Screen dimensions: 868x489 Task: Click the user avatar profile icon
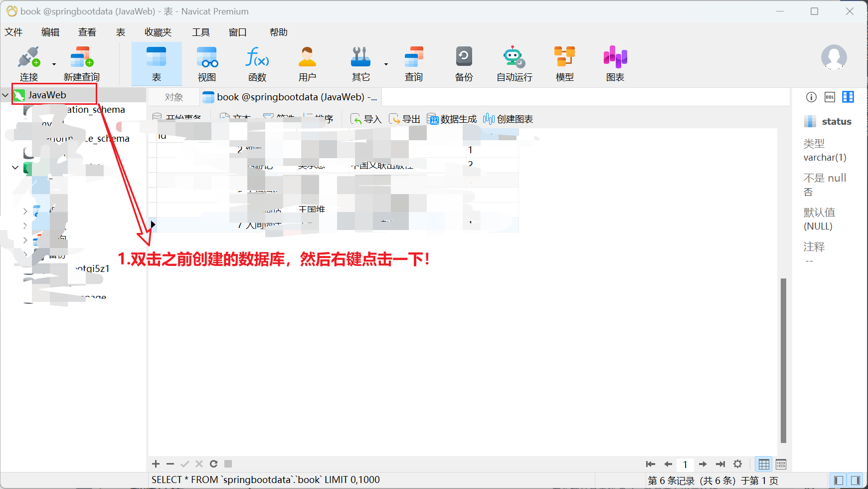tap(834, 57)
